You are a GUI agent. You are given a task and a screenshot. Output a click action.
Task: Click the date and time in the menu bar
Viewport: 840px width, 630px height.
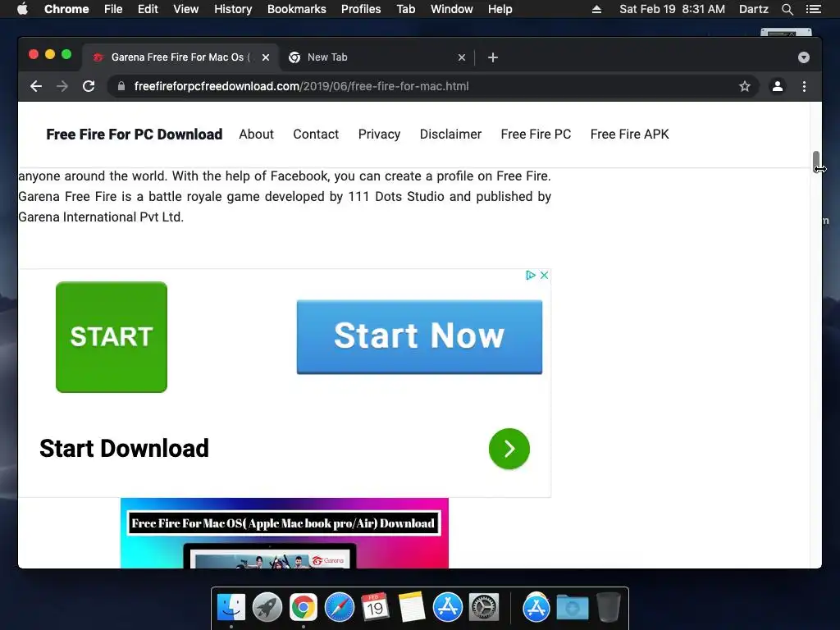673,9
